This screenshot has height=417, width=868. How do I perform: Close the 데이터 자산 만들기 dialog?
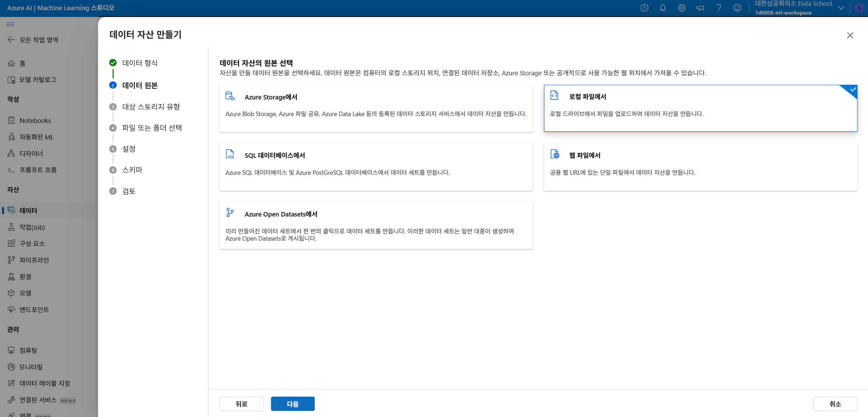850,35
